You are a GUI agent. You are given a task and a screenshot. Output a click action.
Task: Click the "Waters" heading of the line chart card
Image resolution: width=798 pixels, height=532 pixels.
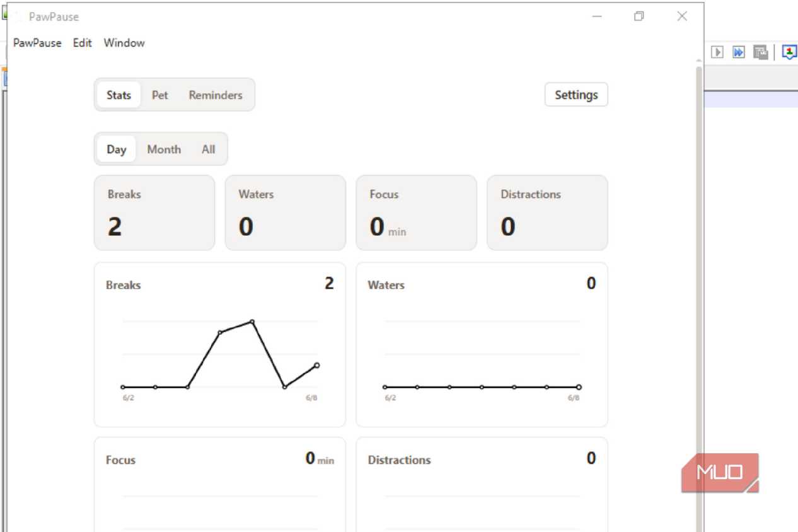pyautogui.click(x=386, y=286)
